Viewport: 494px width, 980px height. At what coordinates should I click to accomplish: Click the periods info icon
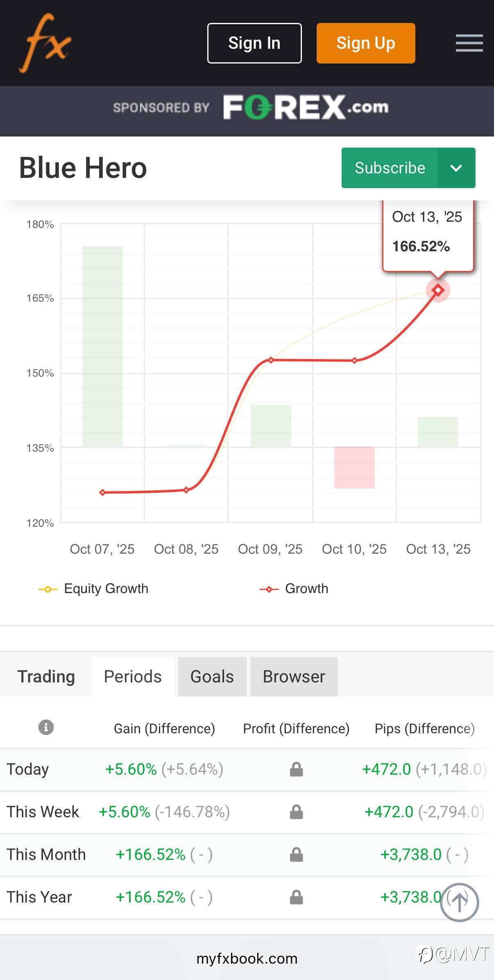(x=46, y=728)
